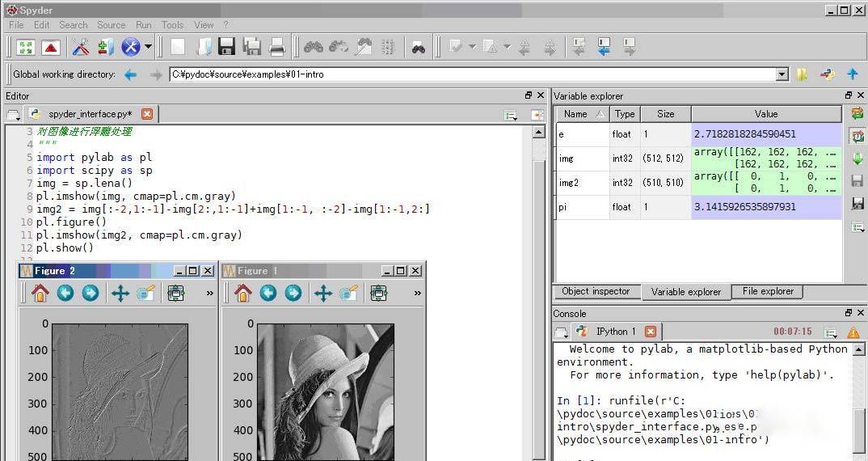Open the working directory path dropdown
Viewport: 868px width, 461px height.
click(782, 74)
